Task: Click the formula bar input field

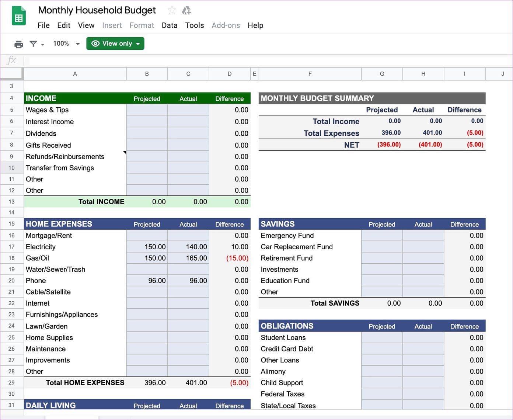Action: (x=269, y=60)
